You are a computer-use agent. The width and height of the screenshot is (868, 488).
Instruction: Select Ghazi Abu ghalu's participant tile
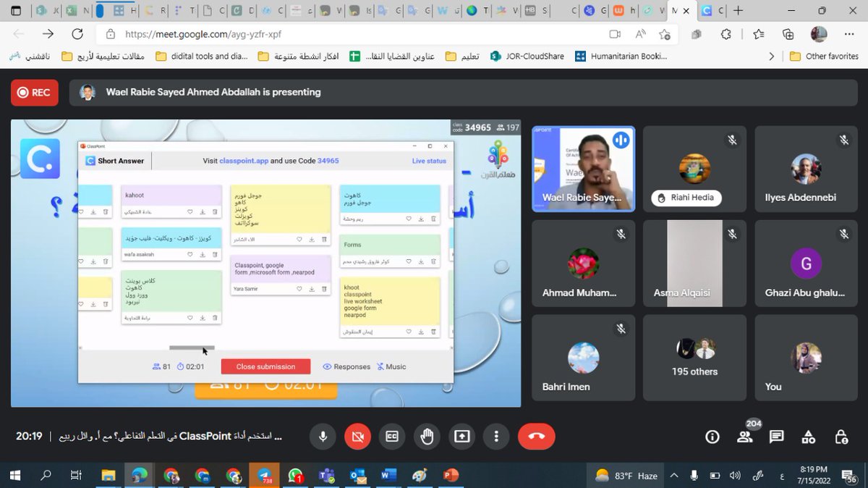tap(807, 263)
